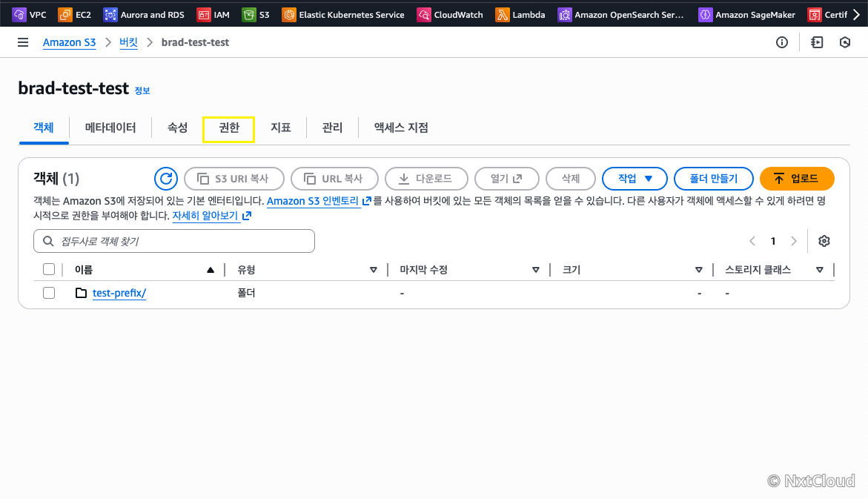Viewport: 868px width, 499px height.
Task: Sort by 크기 column arrow
Action: click(698, 270)
